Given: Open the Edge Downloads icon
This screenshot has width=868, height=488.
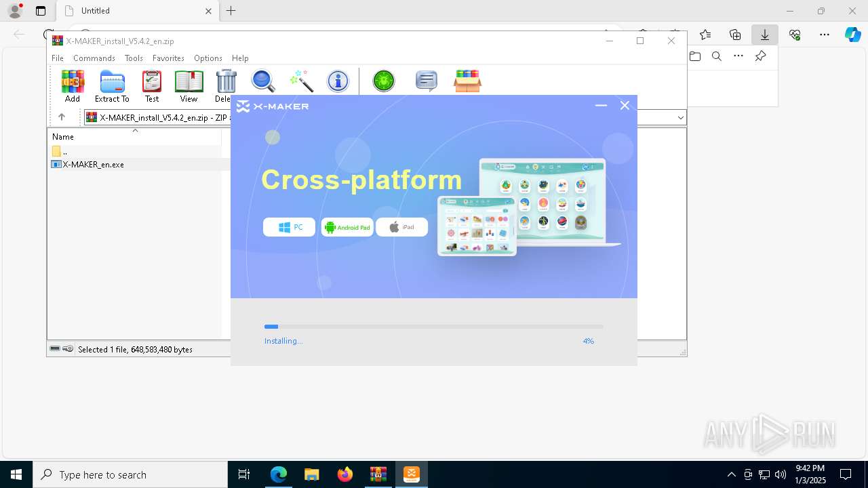Looking at the screenshot, I should tap(765, 35).
